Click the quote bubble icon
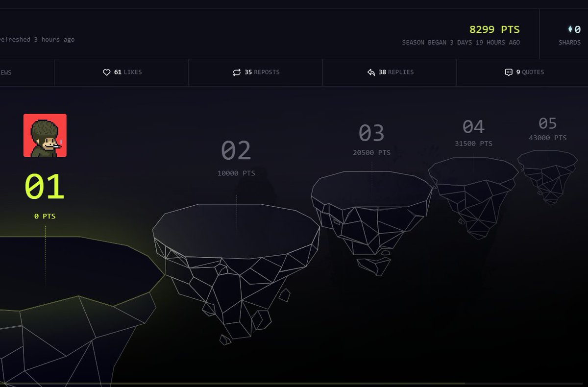 [x=509, y=72]
